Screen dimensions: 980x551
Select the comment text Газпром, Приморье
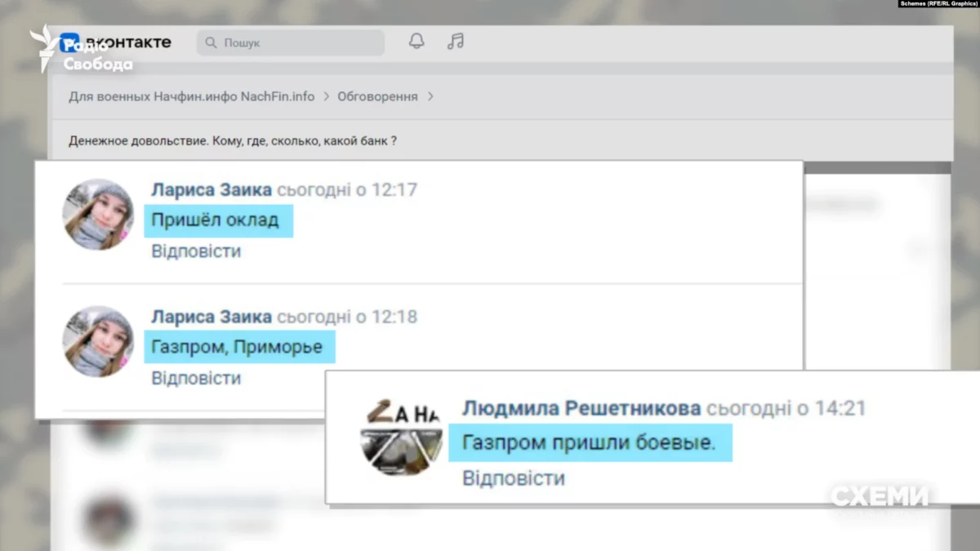[237, 348]
